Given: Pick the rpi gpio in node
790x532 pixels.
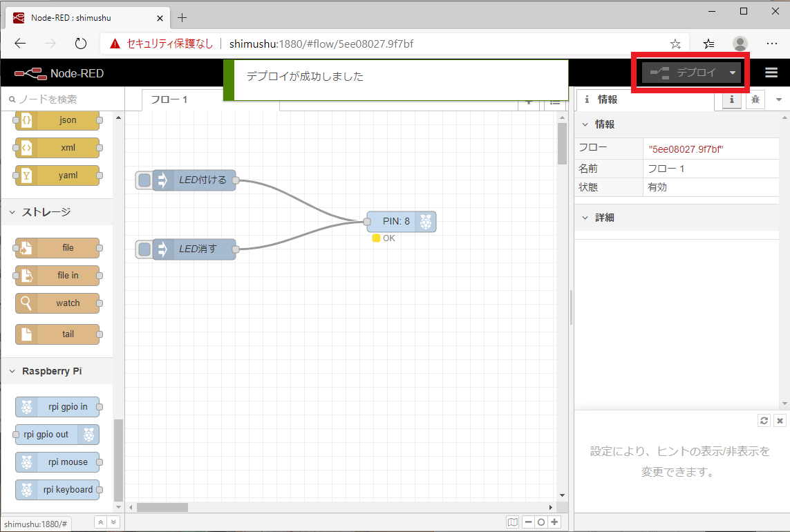Looking at the screenshot, I should pos(57,406).
